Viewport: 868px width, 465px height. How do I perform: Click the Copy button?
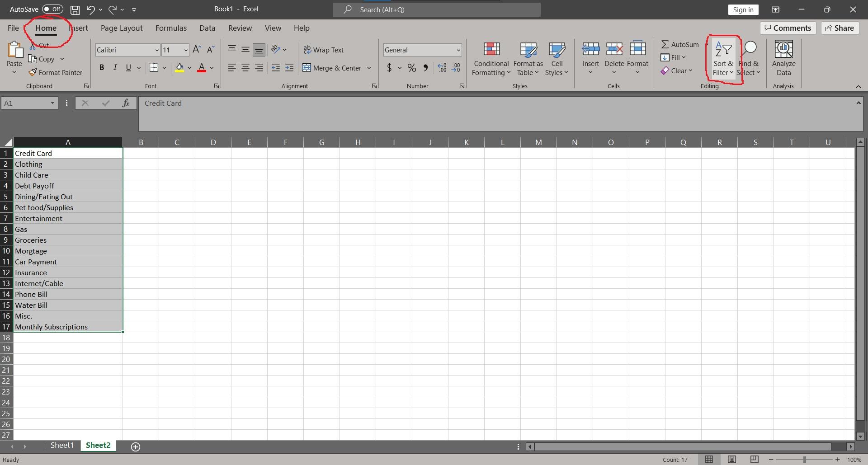[x=42, y=59]
